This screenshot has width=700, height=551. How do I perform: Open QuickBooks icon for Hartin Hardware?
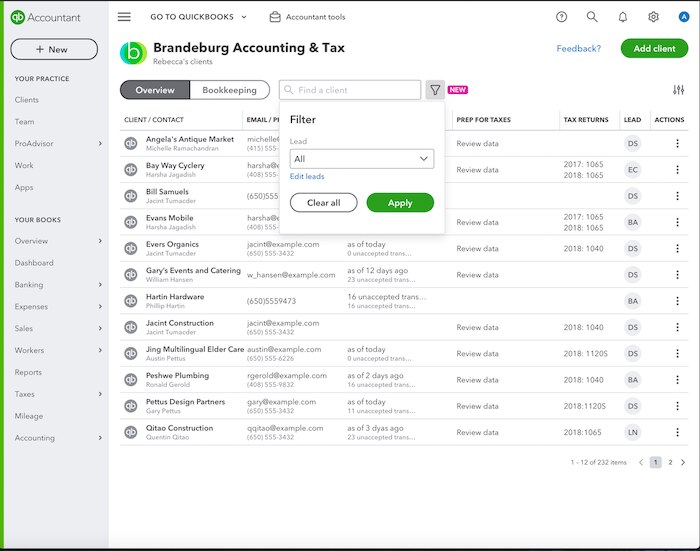tap(131, 301)
